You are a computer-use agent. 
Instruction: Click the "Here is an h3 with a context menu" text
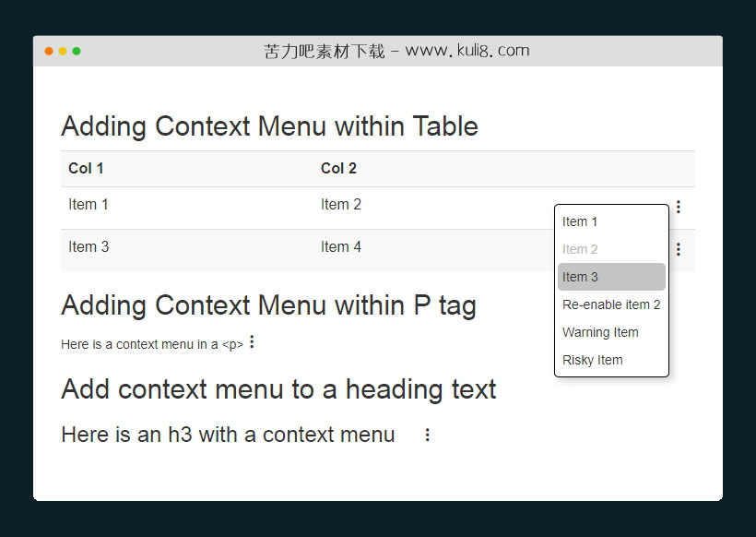click(x=228, y=435)
